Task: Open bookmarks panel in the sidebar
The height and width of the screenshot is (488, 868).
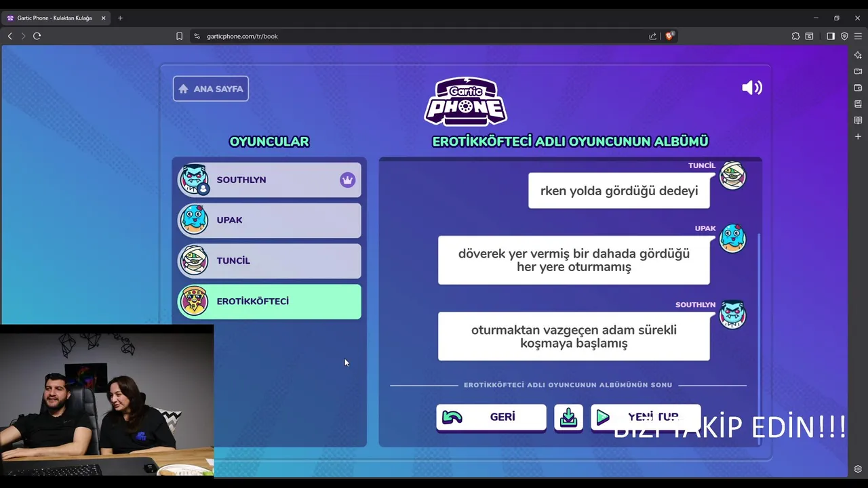Action: pos(858,104)
